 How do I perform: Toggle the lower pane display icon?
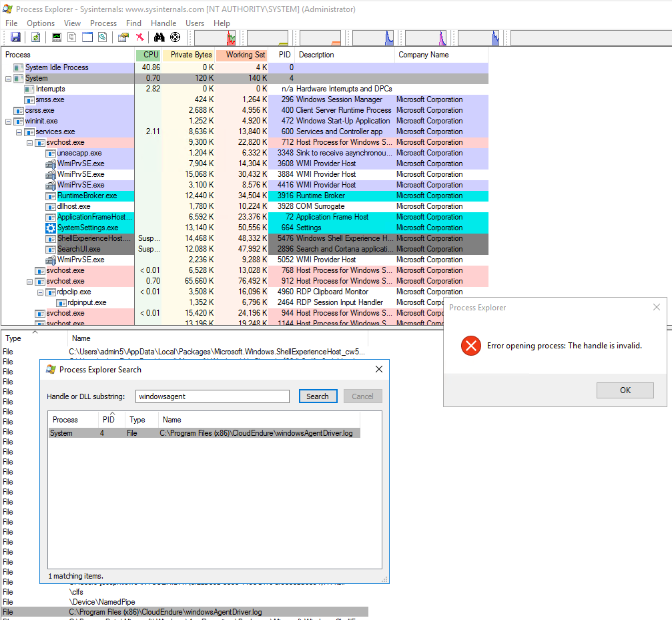pos(87,37)
